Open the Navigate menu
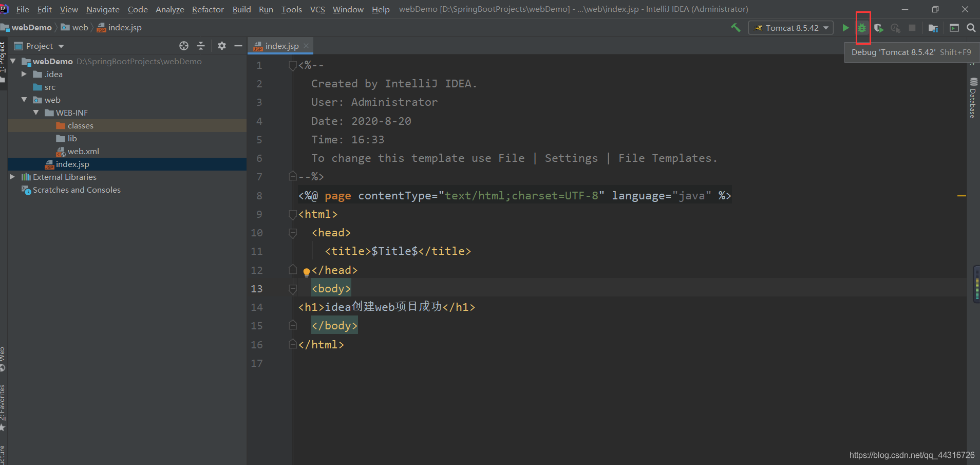This screenshot has height=465, width=980. (103, 9)
